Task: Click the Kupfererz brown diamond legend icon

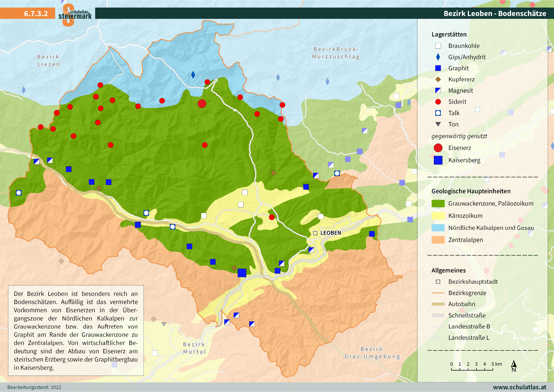Action: click(x=438, y=79)
